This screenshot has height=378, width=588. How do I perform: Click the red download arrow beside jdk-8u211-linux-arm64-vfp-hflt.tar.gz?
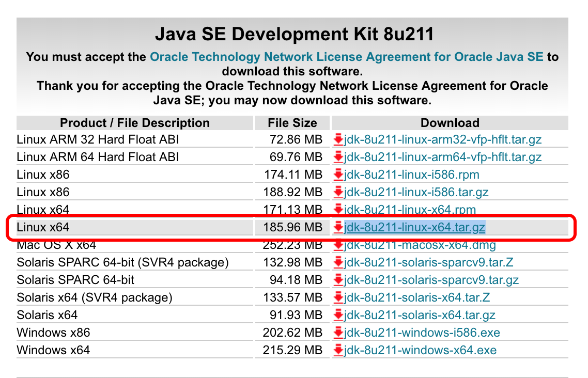(338, 157)
